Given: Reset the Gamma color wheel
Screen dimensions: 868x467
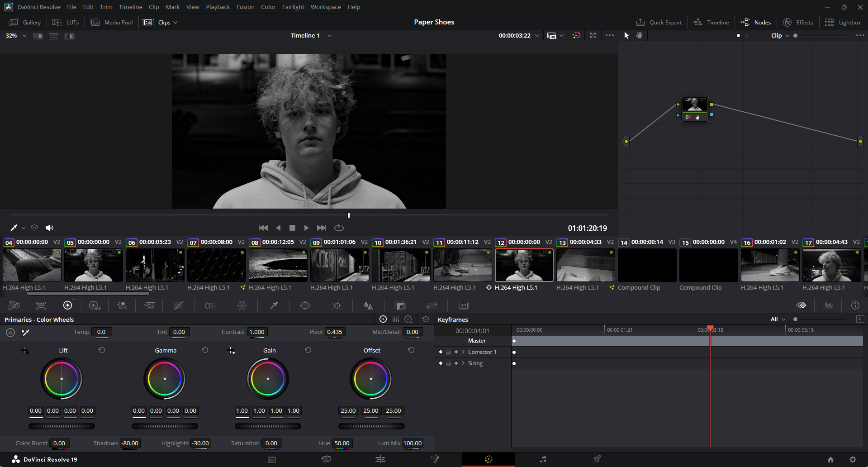Looking at the screenshot, I should point(205,350).
